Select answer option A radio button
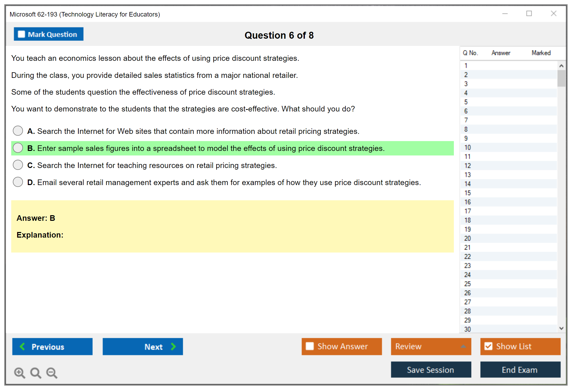This screenshot has height=392, width=574. pyautogui.click(x=18, y=131)
